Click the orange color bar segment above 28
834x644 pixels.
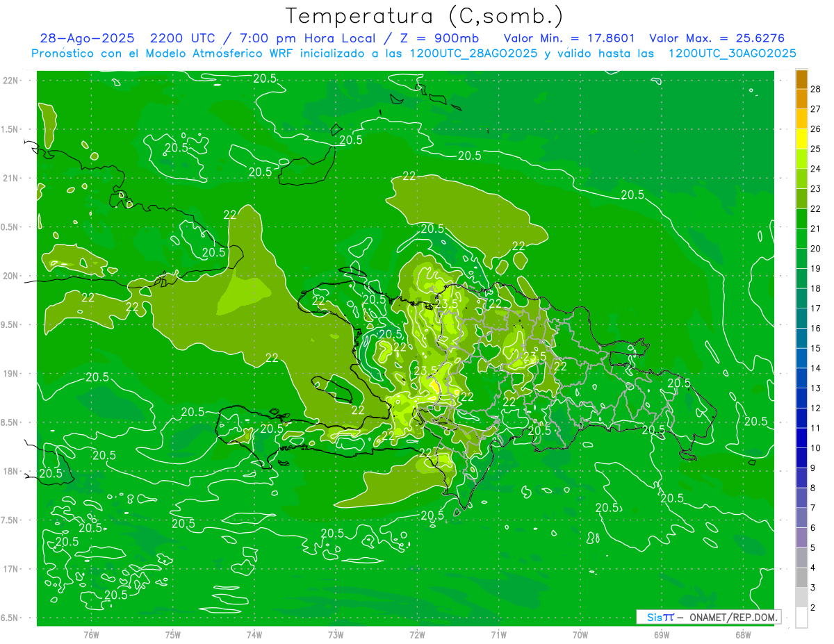tap(801, 79)
